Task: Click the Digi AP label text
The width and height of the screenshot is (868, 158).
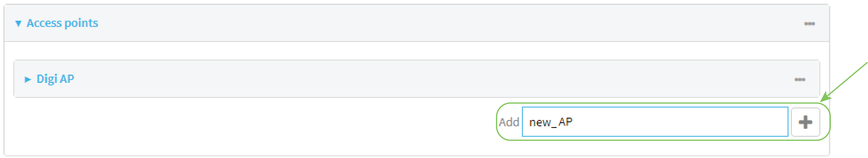Action: pyautogui.click(x=55, y=79)
